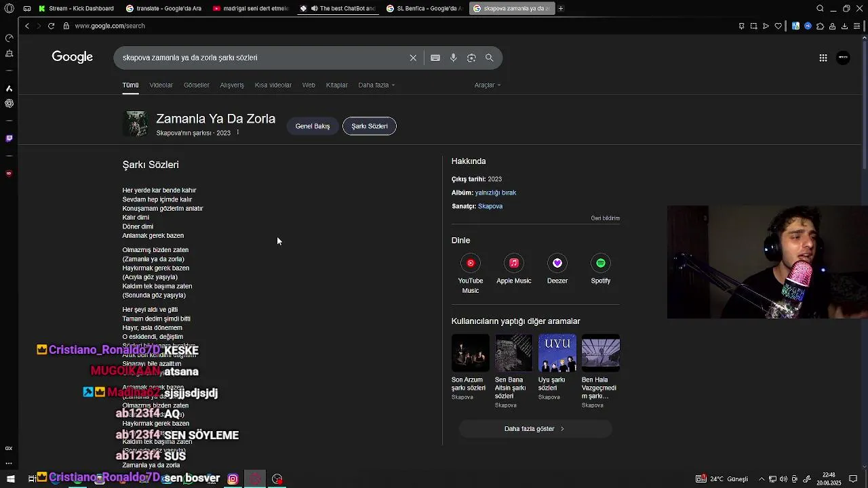868x488 pixels.
Task: Show hidden system tray icons
Action: (761, 479)
